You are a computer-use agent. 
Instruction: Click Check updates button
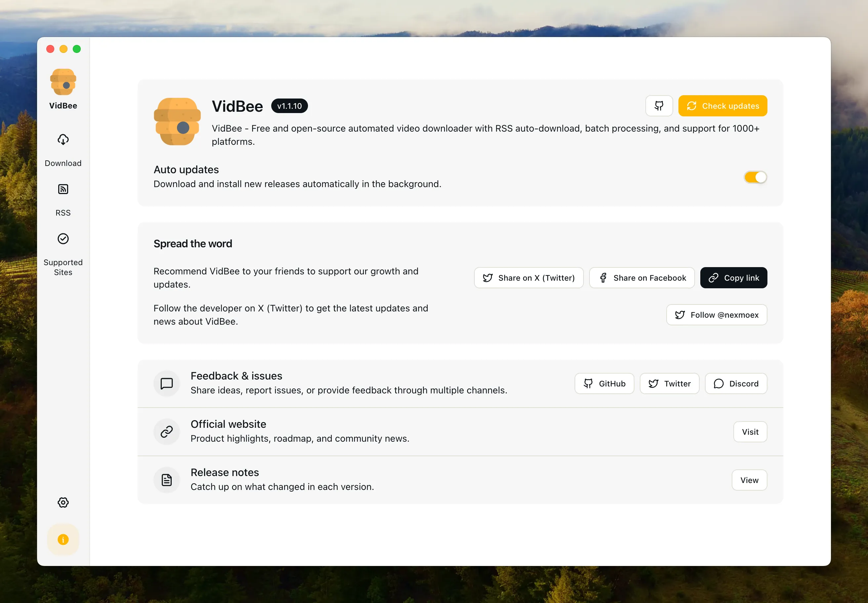pos(722,106)
